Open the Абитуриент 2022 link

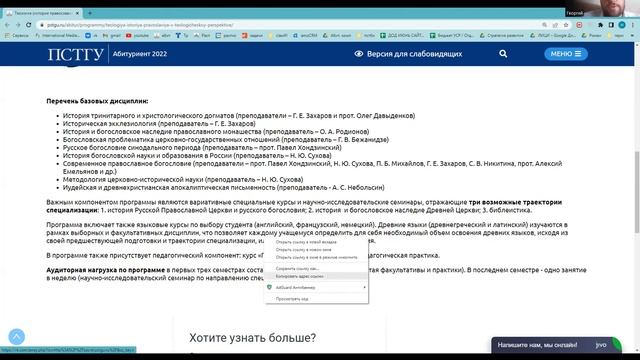[x=140, y=54]
